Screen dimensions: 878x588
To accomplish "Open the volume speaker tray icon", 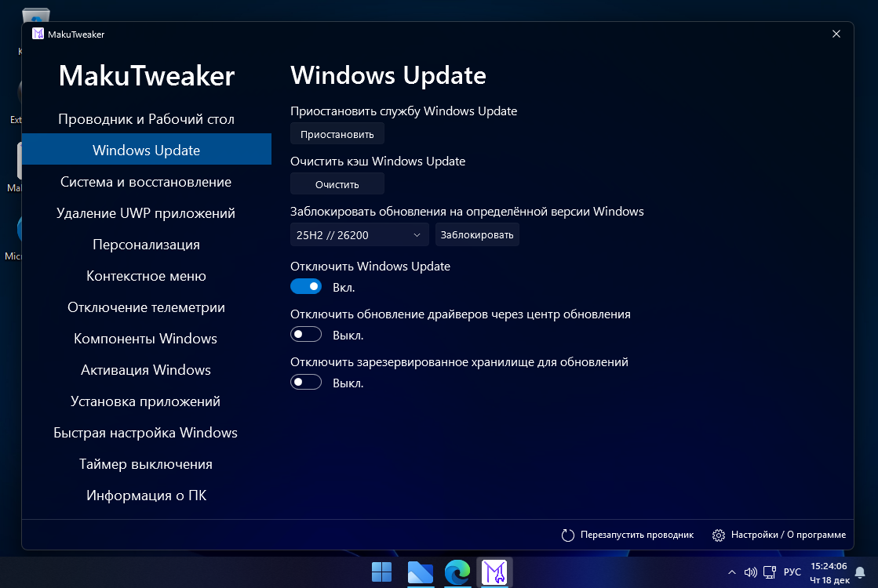I will [x=750, y=572].
